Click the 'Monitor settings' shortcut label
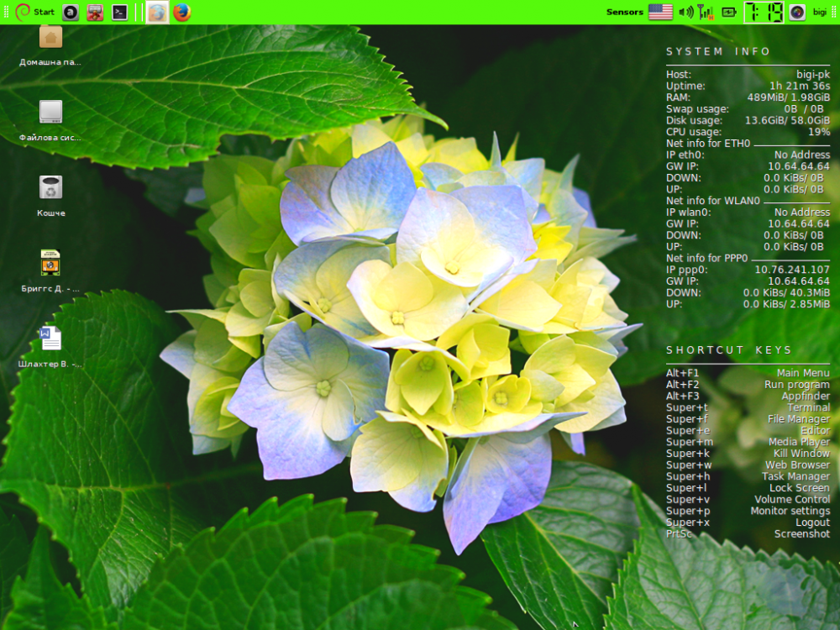This screenshot has width=840, height=630. 790,511
